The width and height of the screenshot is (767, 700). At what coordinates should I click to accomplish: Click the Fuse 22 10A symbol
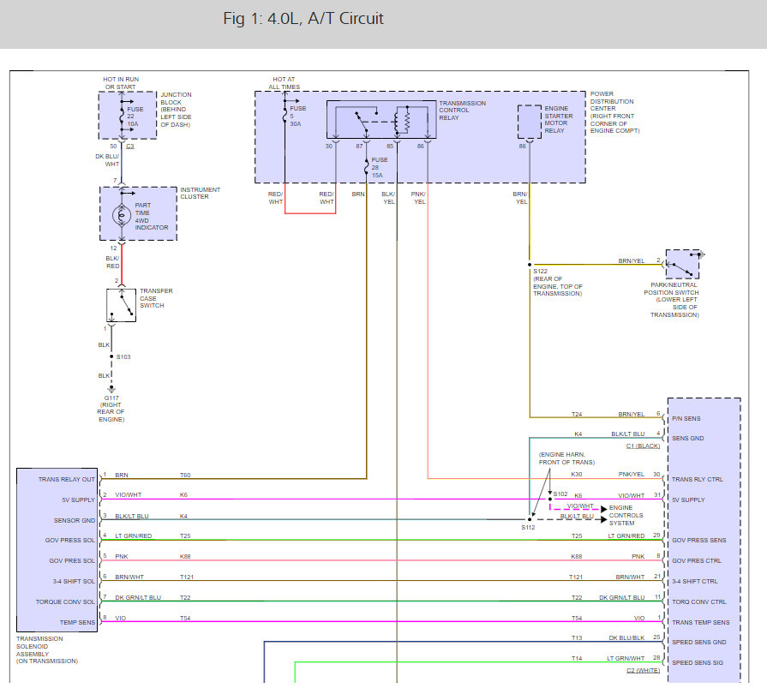click(122, 117)
